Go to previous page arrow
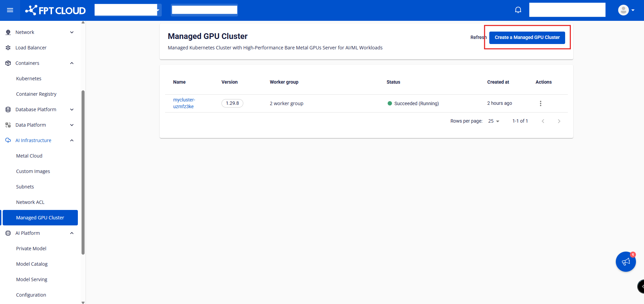644x304 pixels. point(543,121)
